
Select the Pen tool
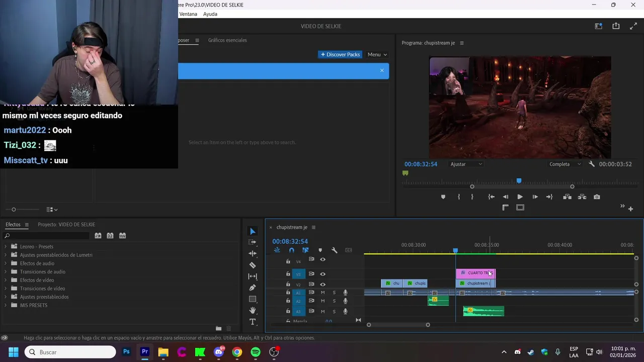click(253, 288)
